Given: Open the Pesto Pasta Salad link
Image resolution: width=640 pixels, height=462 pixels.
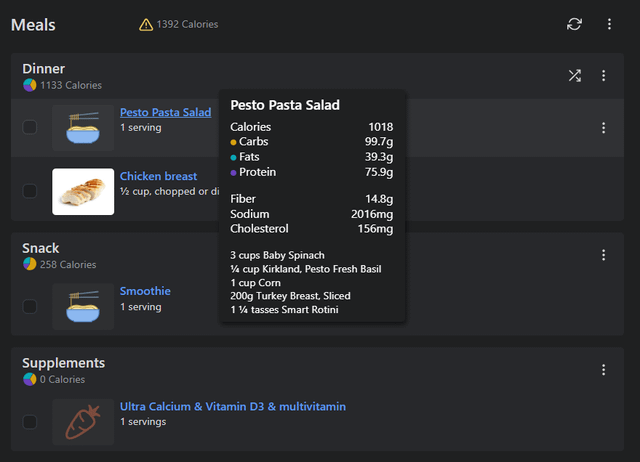Looking at the screenshot, I should point(165,113).
